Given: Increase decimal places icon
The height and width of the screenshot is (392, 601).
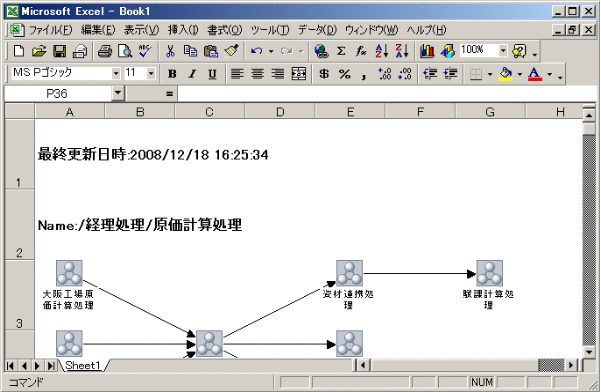Looking at the screenshot, I should coord(384,74).
